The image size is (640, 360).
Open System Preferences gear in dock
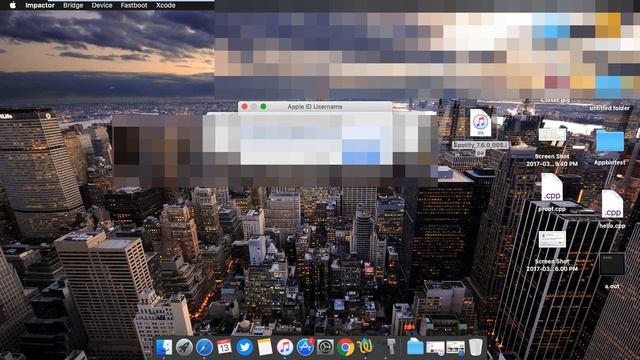tap(325, 347)
